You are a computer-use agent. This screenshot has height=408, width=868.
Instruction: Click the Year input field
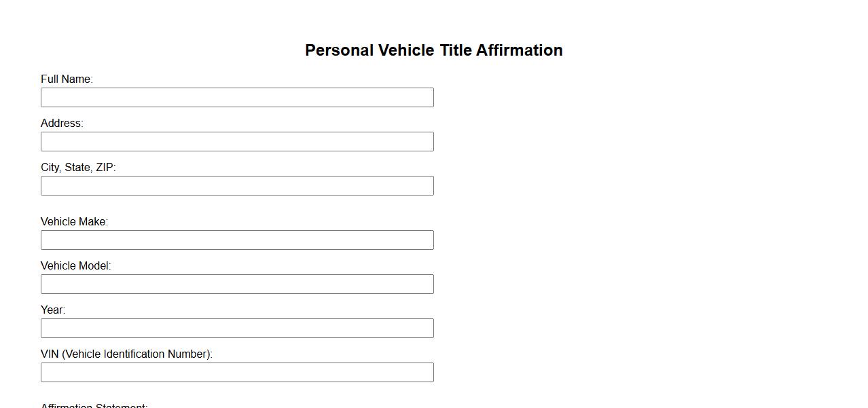click(x=237, y=328)
